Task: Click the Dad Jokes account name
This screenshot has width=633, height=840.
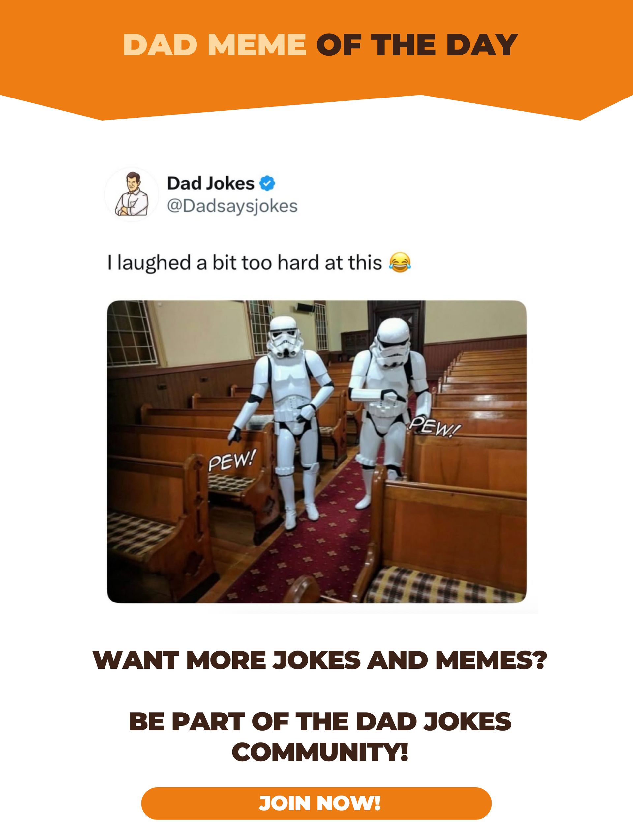Action: click(x=210, y=183)
